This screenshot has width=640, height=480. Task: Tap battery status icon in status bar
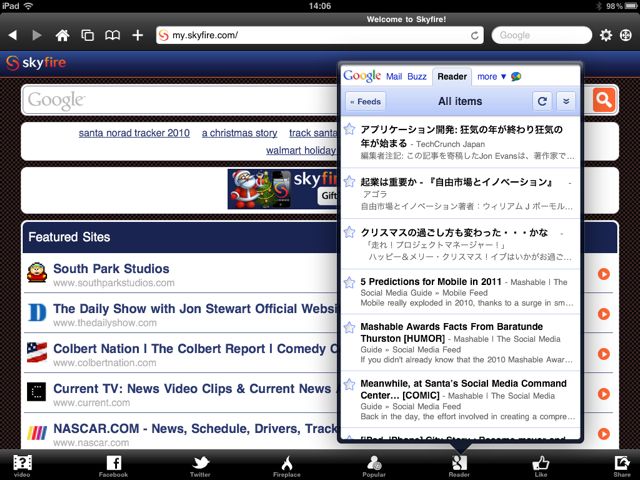point(631,6)
